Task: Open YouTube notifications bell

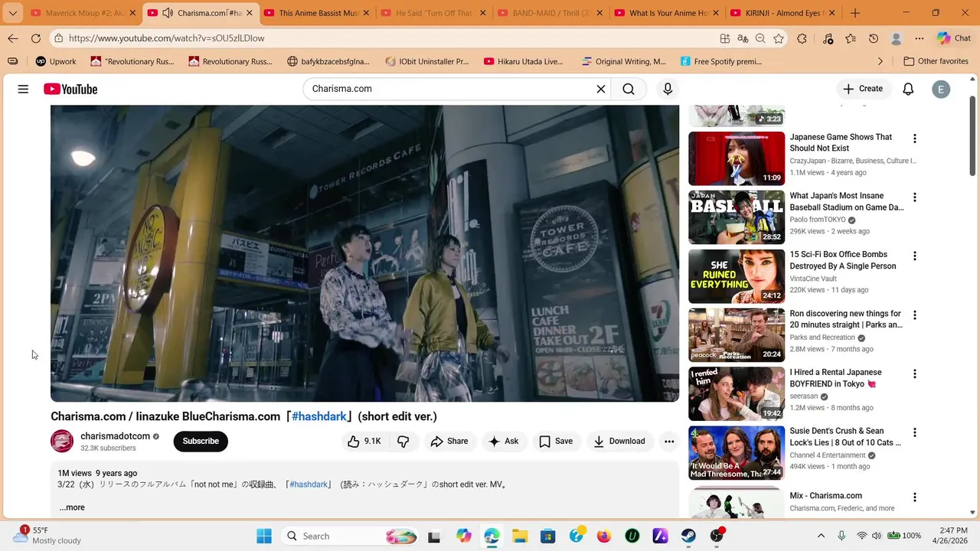Action: 908,89
